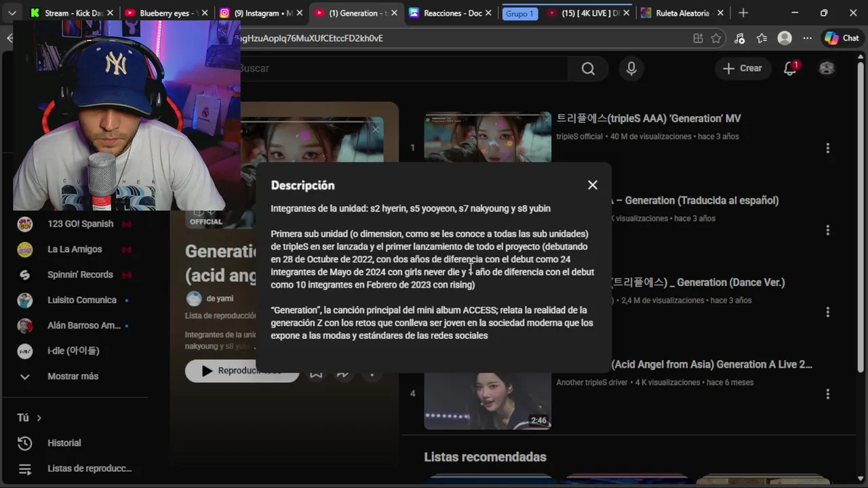Viewport: 868px width, 488px height.
Task: Click Integrantes de la unidad description line
Action: tap(410, 209)
